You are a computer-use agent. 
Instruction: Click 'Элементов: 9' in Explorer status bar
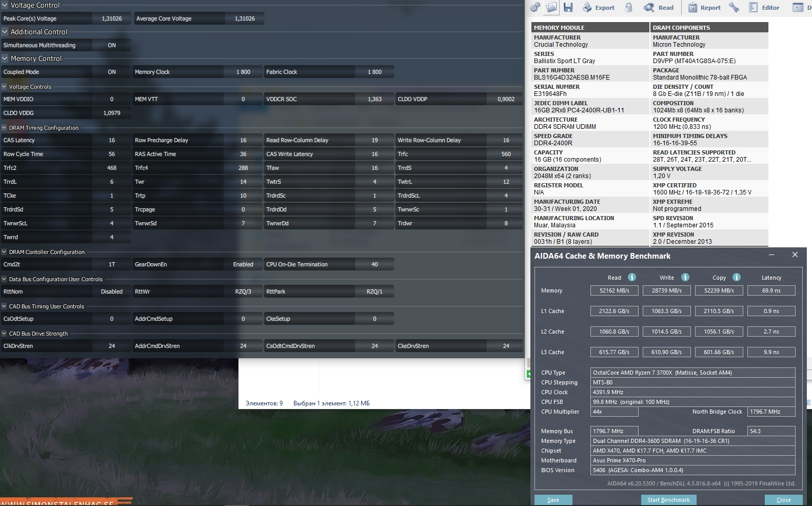[x=264, y=403]
